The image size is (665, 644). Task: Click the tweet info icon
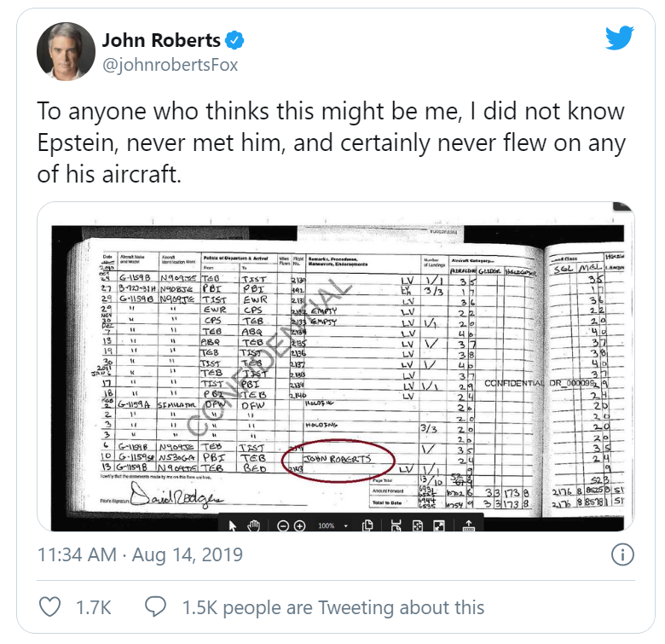point(623,554)
